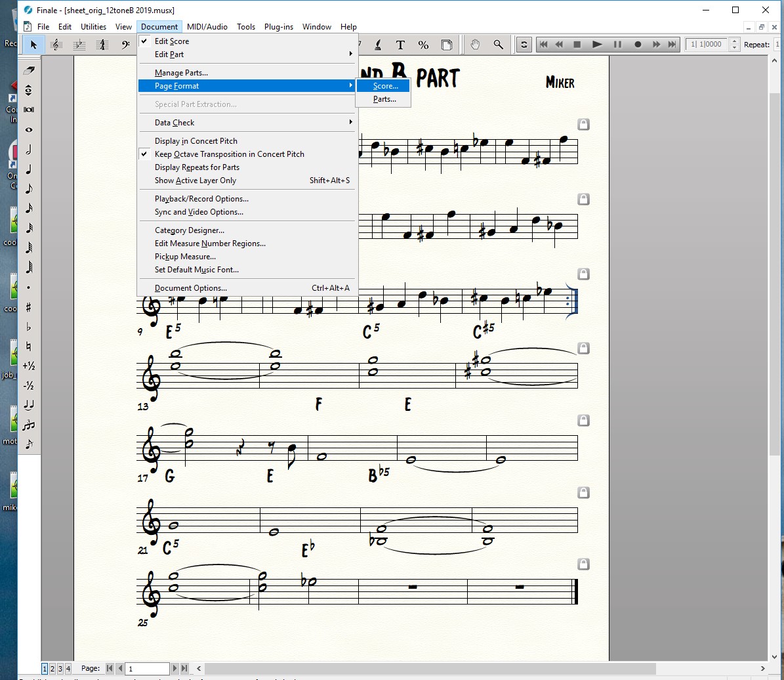Viewport: 784px width, 680px height.
Task: Open Document Options... dialog
Action: 190,288
